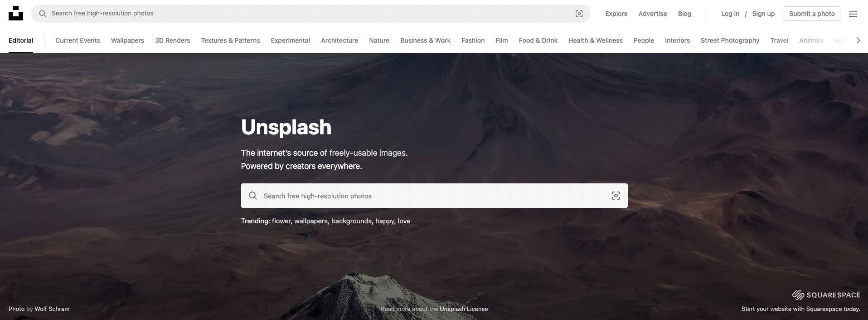
Task: Click the Log in link
Action: (x=730, y=14)
